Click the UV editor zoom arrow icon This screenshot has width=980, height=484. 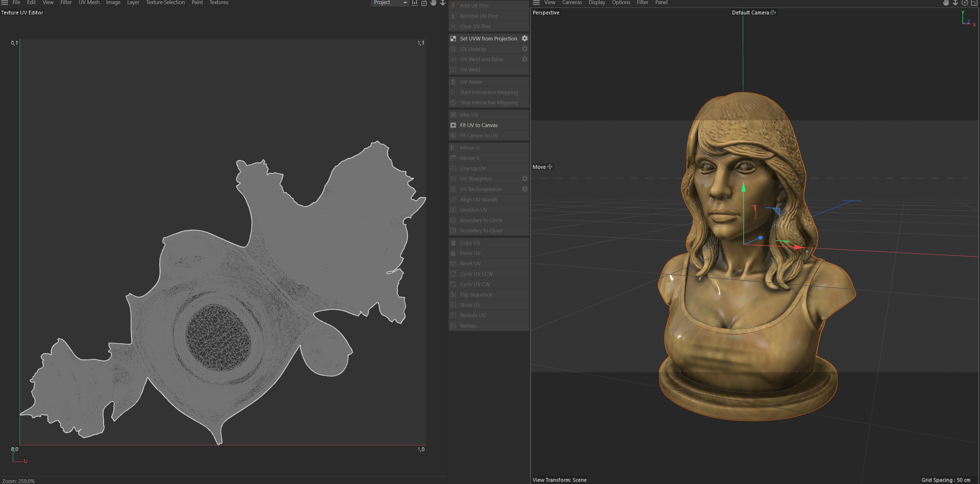pos(443,3)
